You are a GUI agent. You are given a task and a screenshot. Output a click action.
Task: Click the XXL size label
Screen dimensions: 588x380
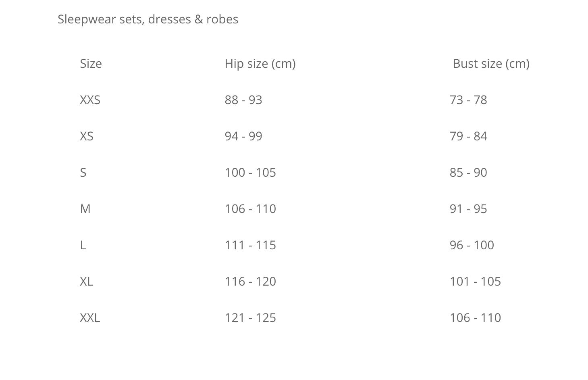pyautogui.click(x=90, y=318)
